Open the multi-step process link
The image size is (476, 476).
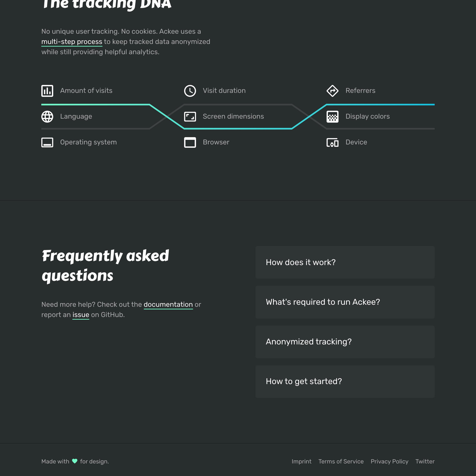point(71,42)
